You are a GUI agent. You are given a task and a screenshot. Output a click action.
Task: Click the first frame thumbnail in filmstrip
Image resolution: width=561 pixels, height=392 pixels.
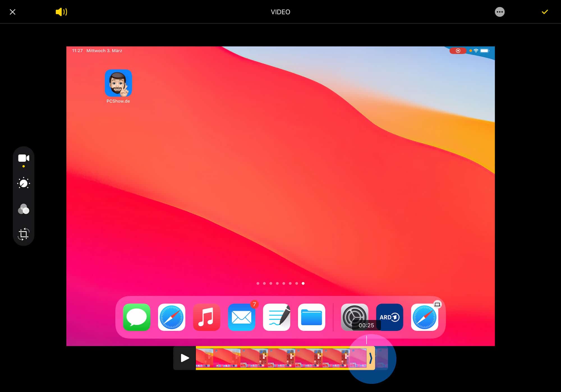click(204, 358)
